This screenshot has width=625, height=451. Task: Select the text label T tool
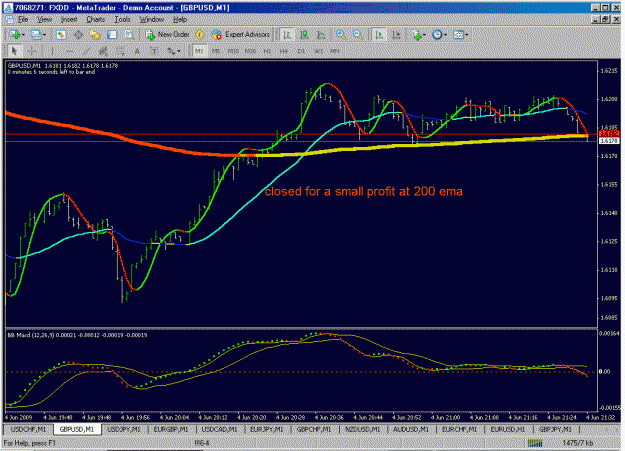pyautogui.click(x=154, y=51)
